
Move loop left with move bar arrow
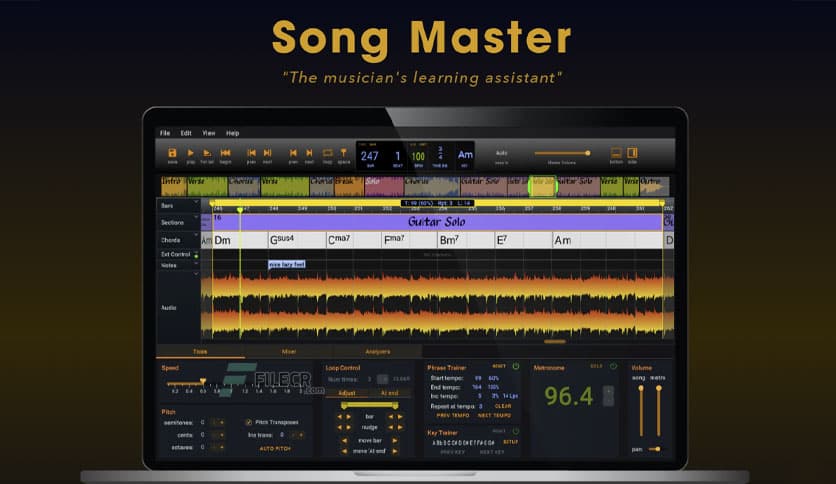344,441
